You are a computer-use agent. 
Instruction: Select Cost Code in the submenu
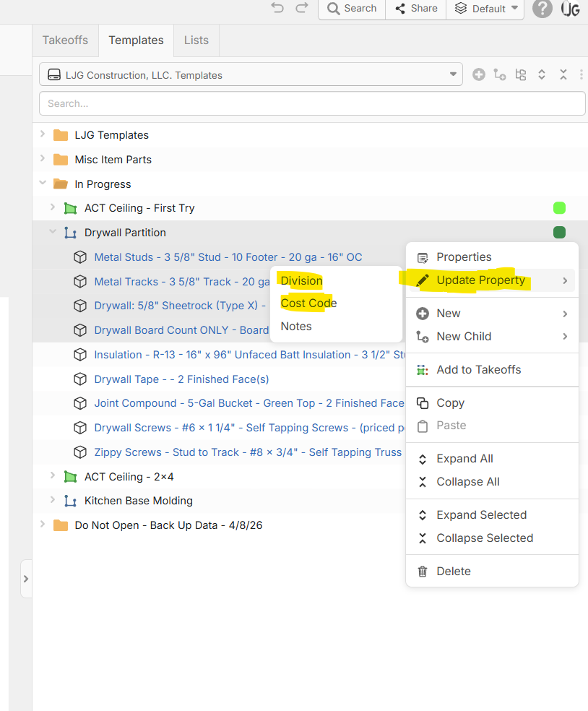coord(308,303)
